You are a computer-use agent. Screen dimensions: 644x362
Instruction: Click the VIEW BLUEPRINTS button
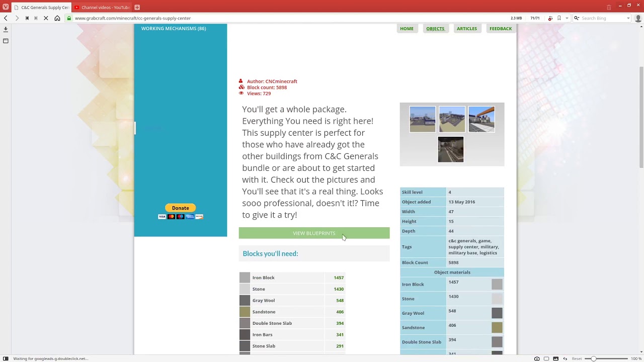tap(314, 233)
